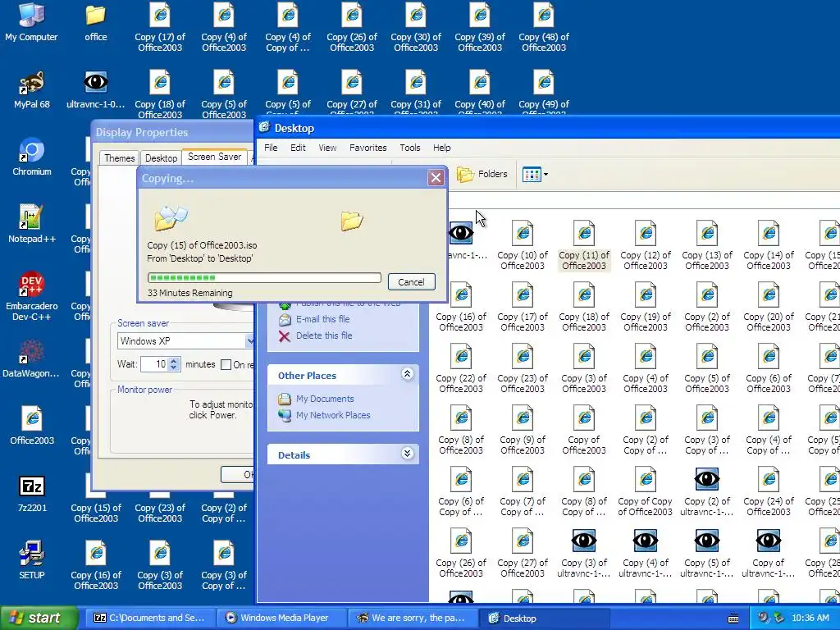Select the Office2003 desktop file
This screenshot has width=840, height=630.
pos(32,426)
